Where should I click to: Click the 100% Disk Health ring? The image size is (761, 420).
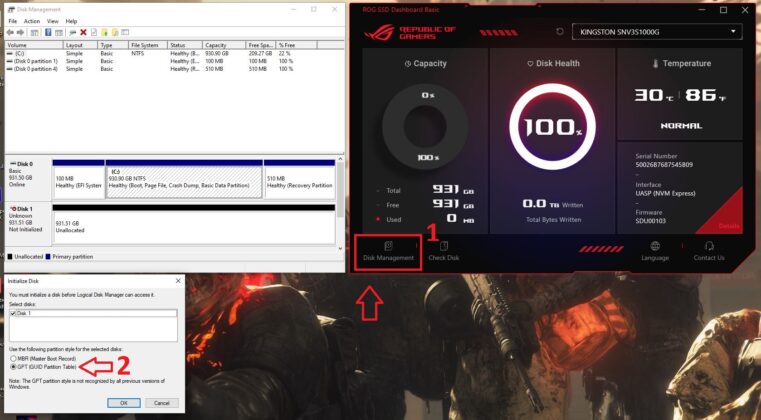[552, 126]
